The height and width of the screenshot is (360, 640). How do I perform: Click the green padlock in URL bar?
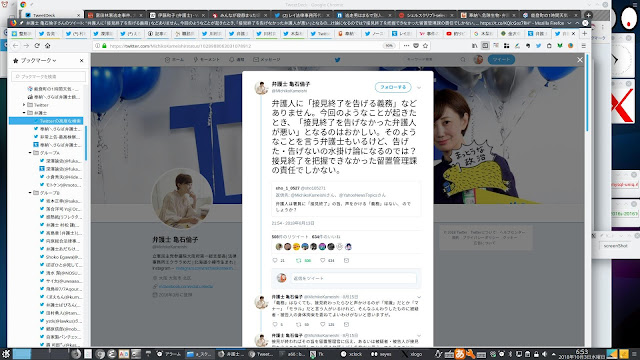click(x=104, y=46)
